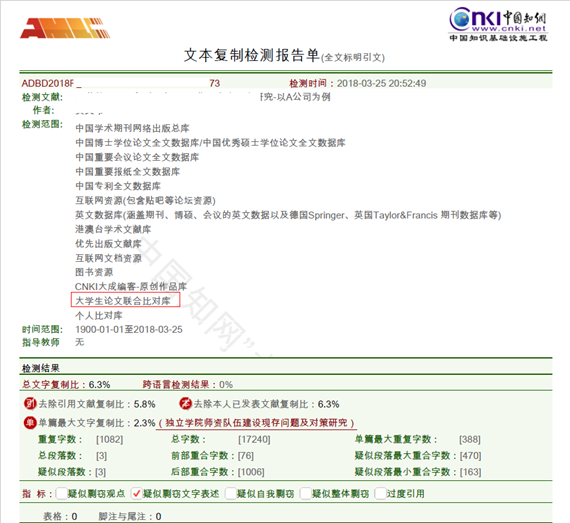The height and width of the screenshot is (523, 570).
Task: Open the 独立学院师资队伍建设现存问题及对策研究 link
Action: pyautogui.click(x=256, y=423)
